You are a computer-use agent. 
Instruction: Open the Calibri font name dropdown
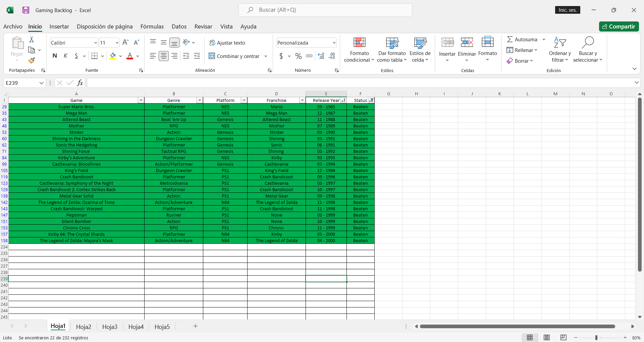(95, 43)
